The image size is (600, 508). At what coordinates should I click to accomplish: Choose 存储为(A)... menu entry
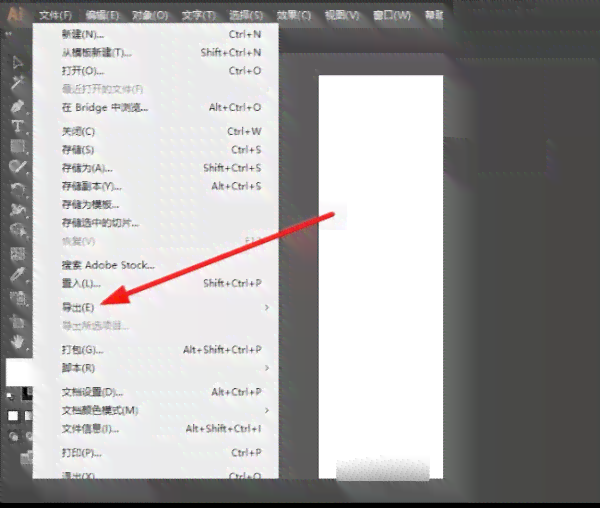point(156,168)
